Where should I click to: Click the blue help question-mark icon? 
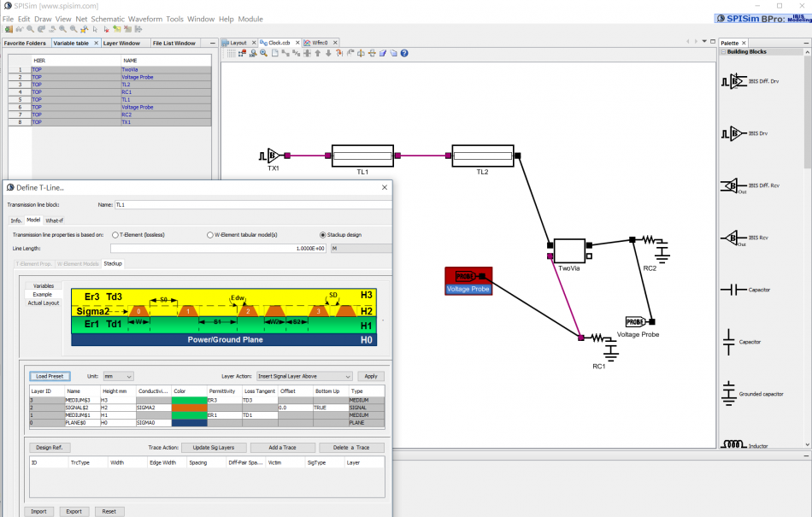click(x=404, y=53)
